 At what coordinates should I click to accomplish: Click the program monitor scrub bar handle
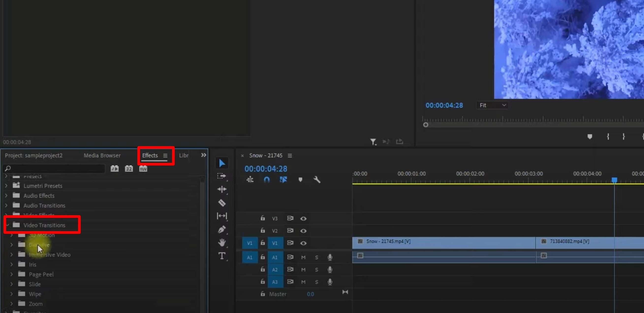pyautogui.click(x=425, y=125)
